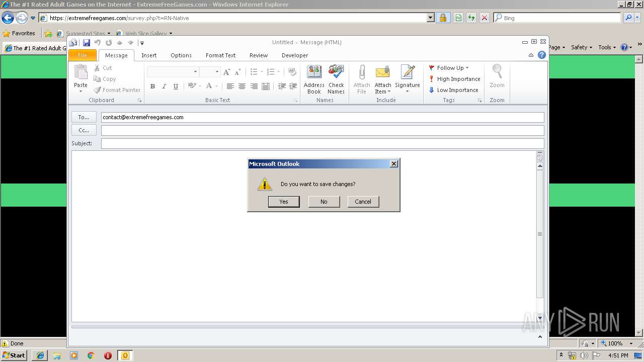
Task: Click Internet Explorer taskbar icon
Action: click(x=40, y=355)
